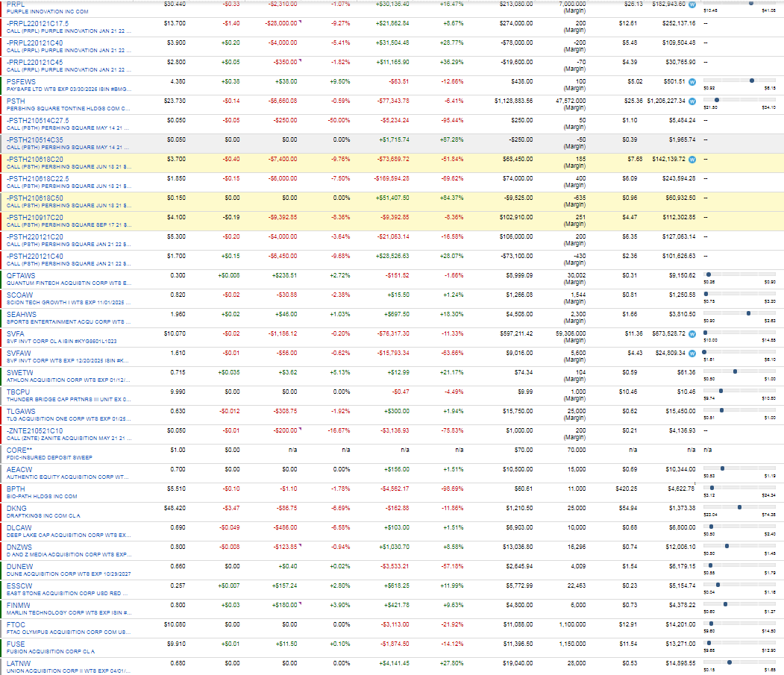Open the FTOC FTAC Olympus link

tap(16, 624)
